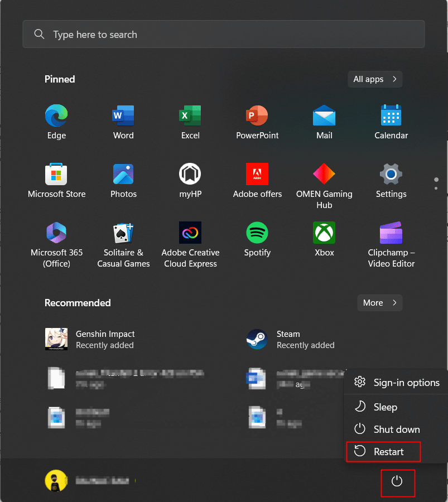Choose Shut down in the power menu

click(397, 429)
